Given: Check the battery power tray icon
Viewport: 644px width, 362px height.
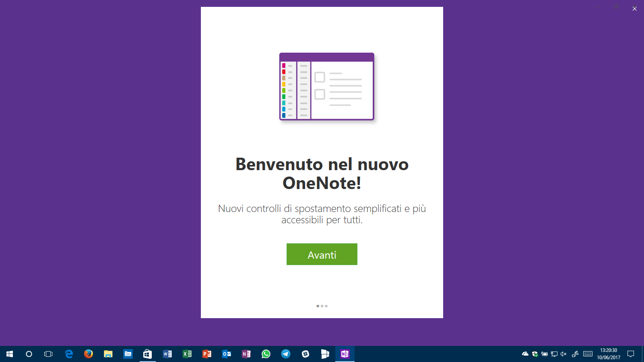Looking at the screenshot, I should click(x=545, y=354).
